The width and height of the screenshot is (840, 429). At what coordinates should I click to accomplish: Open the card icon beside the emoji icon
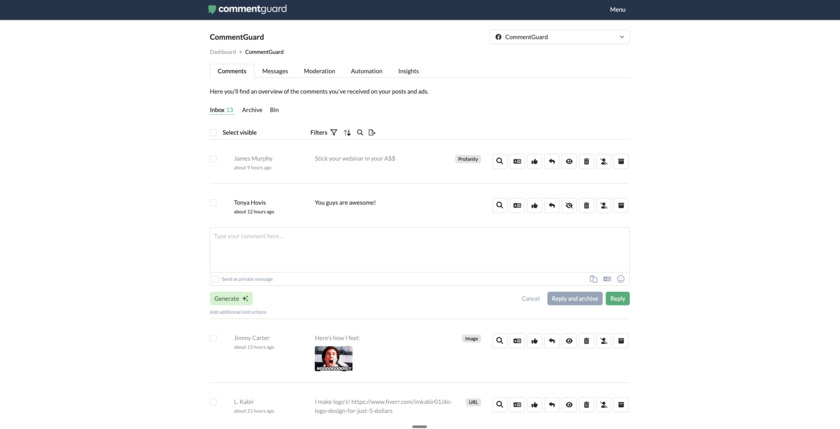click(x=607, y=279)
